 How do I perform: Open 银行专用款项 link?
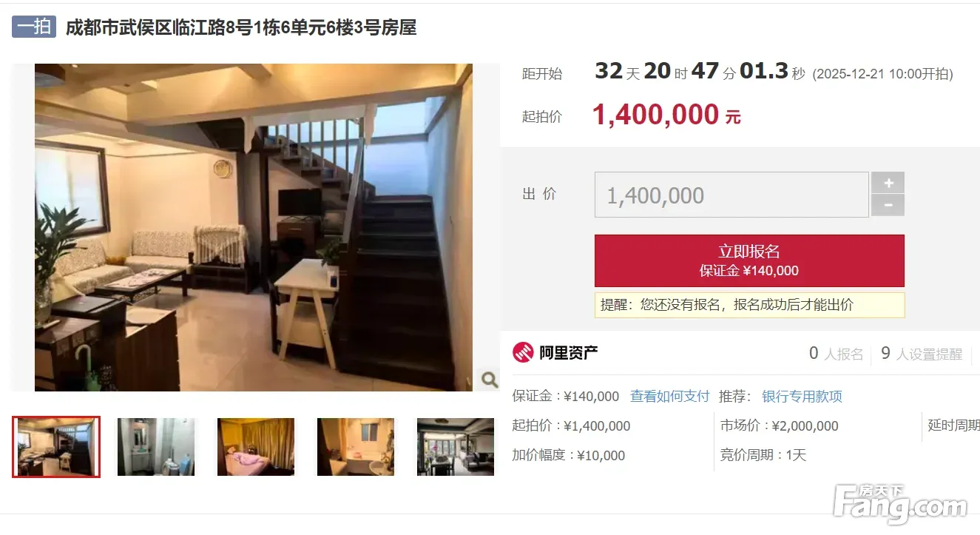[x=802, y=396]
